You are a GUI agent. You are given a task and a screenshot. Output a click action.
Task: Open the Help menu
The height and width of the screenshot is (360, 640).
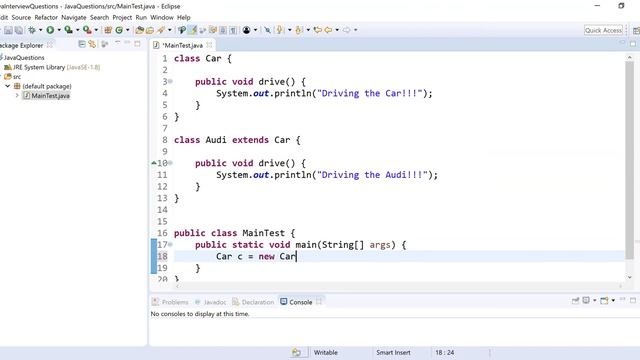[x=184, y=18]
